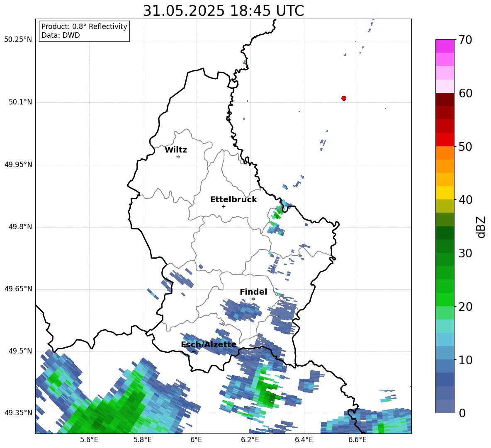Click the Findel city label
Viewport: 491px width, 448px height.
tap(253, 292)
